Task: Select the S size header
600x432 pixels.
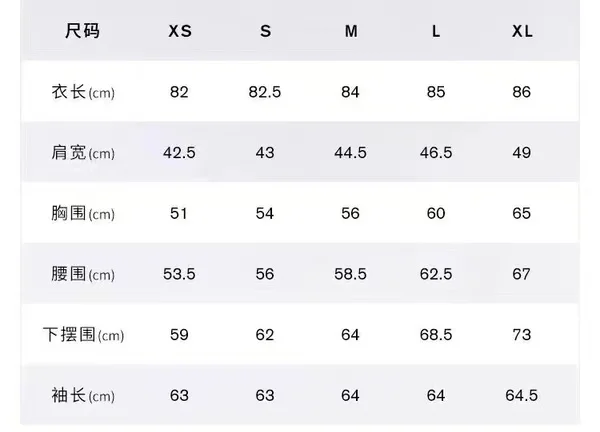Action: [x=266, y=31]
